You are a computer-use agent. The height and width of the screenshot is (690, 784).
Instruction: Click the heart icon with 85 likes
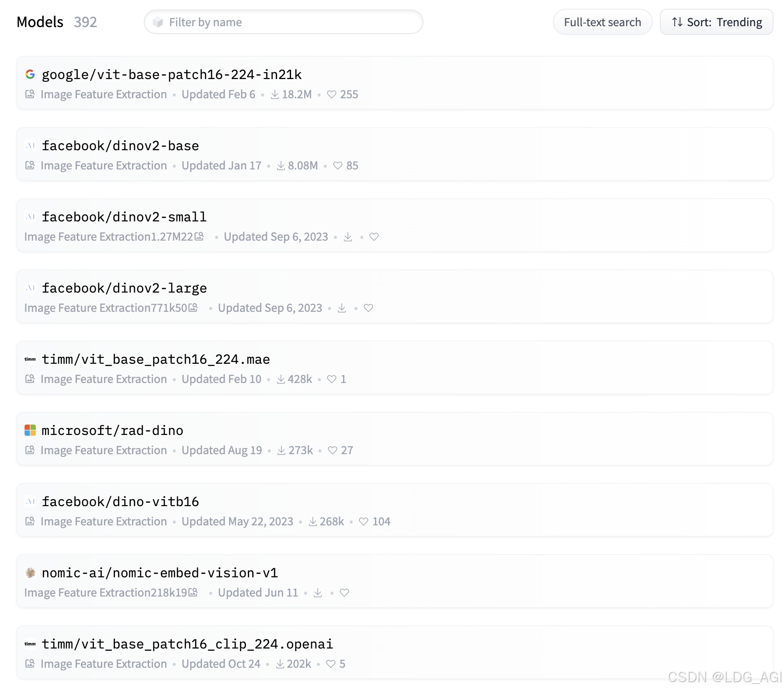tap(338, 166)
